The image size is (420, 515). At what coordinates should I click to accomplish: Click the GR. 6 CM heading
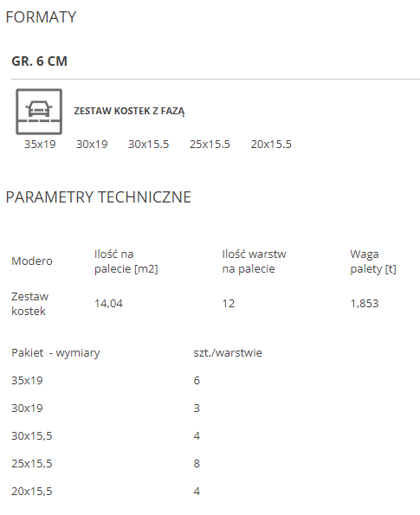point(40,61)
